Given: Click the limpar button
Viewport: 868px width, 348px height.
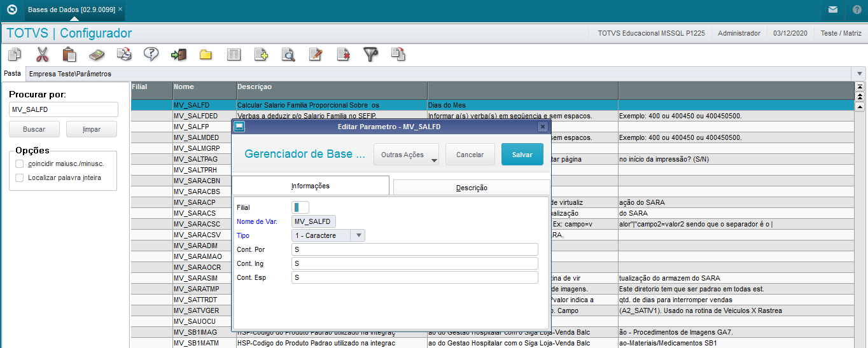Looking at the screenshot, I should coord(92,129).
